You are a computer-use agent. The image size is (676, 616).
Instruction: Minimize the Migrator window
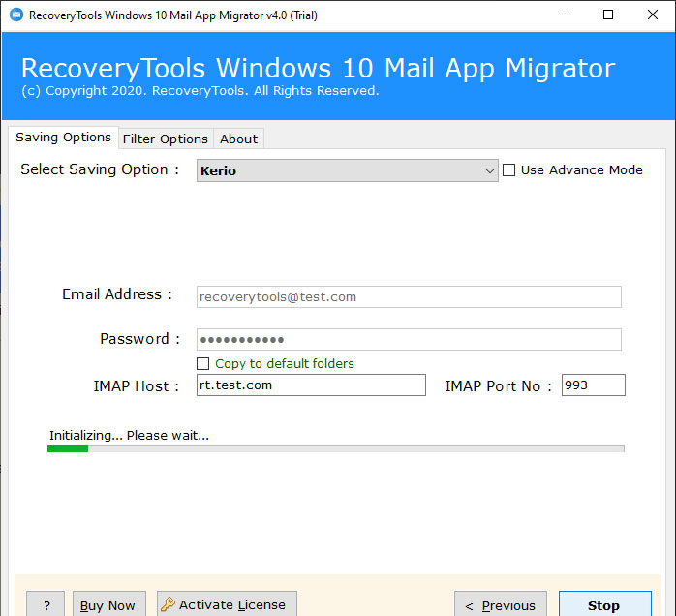[x=562, y=15]
